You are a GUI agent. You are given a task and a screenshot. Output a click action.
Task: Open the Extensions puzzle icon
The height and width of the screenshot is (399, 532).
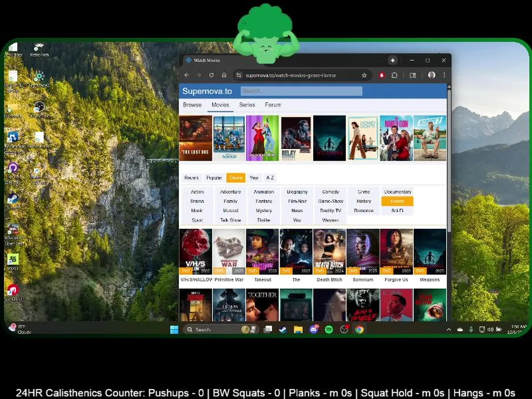(394, 75)
